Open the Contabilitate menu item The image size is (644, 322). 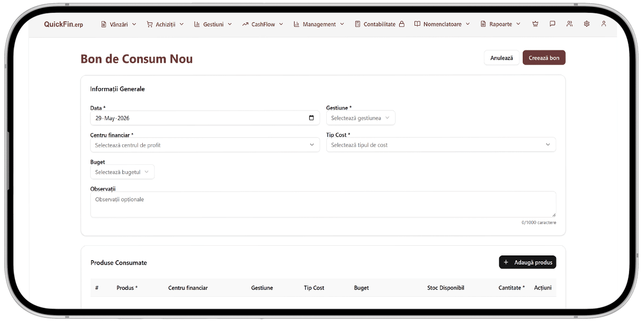379,24
